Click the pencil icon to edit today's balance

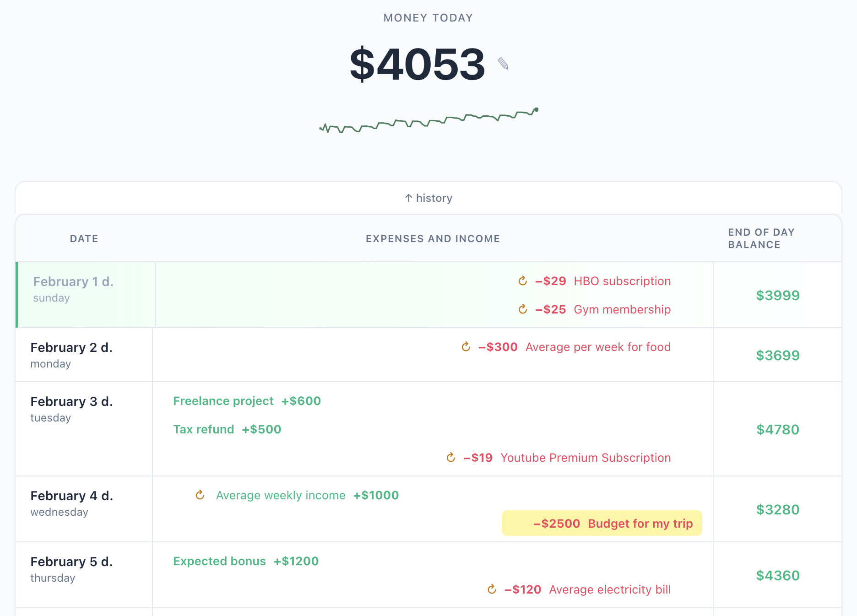[x=503, y=64]
